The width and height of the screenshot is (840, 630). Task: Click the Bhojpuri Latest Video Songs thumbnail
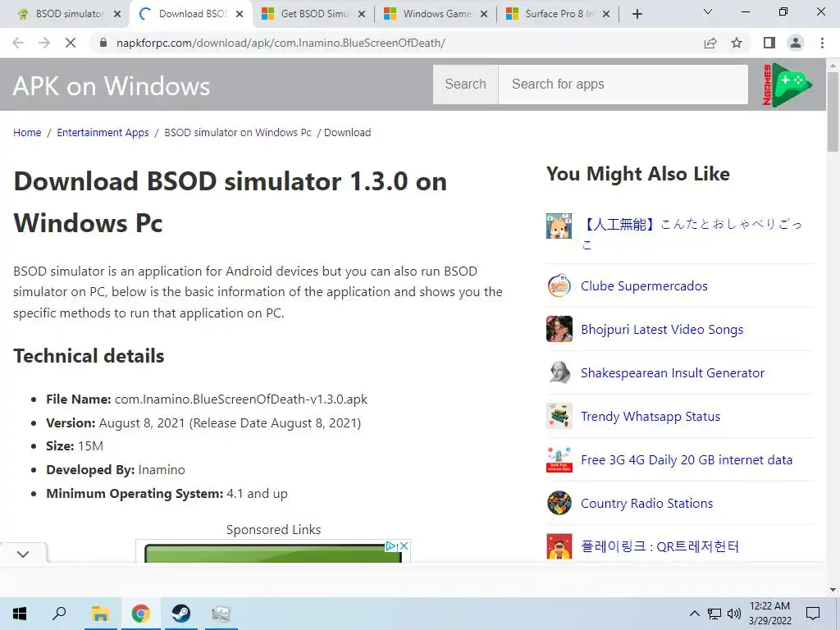coord(559,329)
